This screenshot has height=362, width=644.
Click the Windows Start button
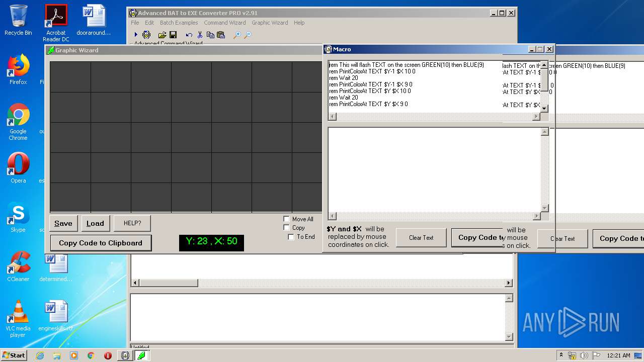[14, 355]
